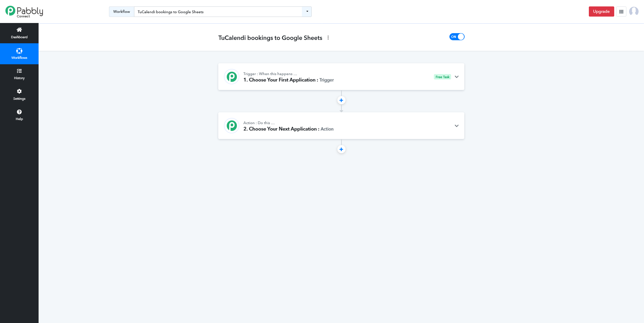This screenshot has width=644, height=323.
Task: Click 'Trigger : When this happens ...' text
Action: pyautogui.click(x=270, y=74)
